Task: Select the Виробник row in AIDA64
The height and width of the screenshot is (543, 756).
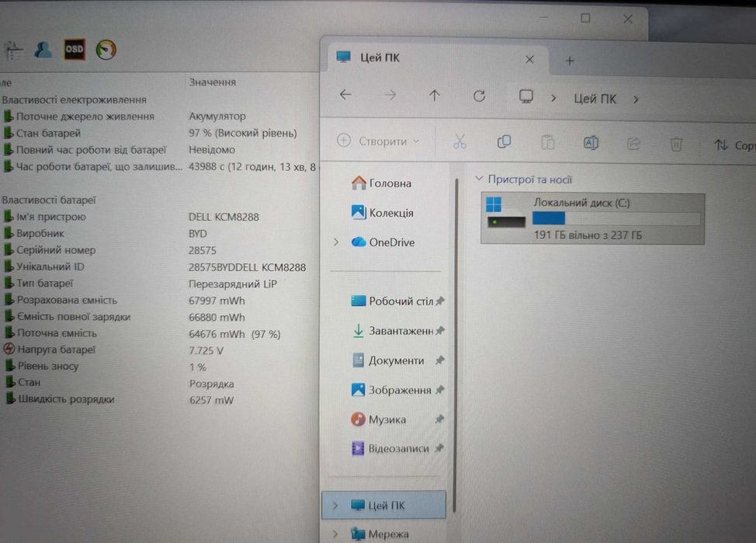Action: coord(159,234)
